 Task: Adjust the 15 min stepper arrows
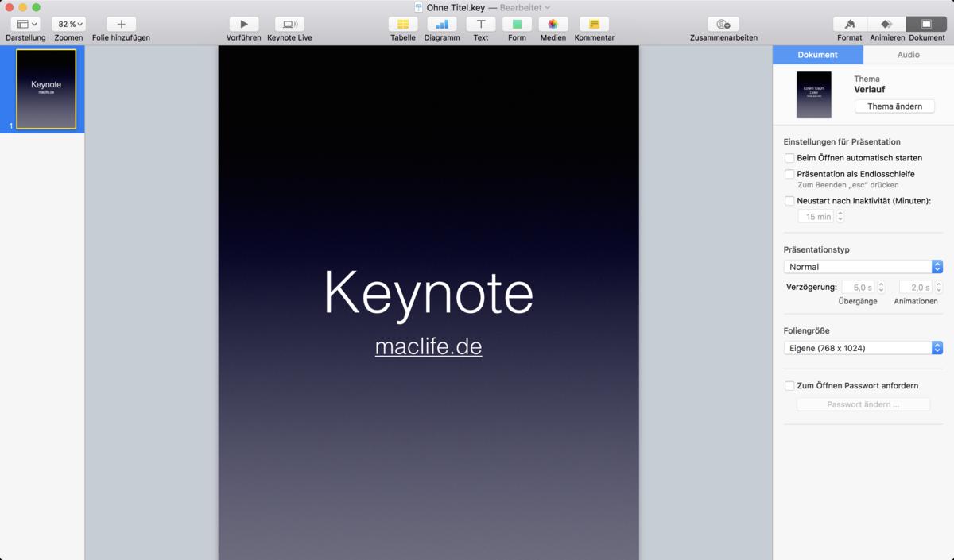click(840, 216)
